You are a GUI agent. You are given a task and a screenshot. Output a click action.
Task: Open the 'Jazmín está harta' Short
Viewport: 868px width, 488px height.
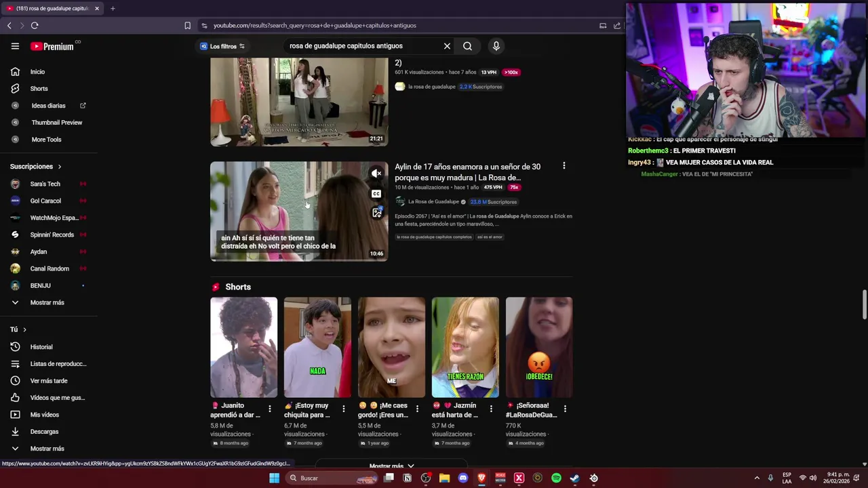point(465,347)
